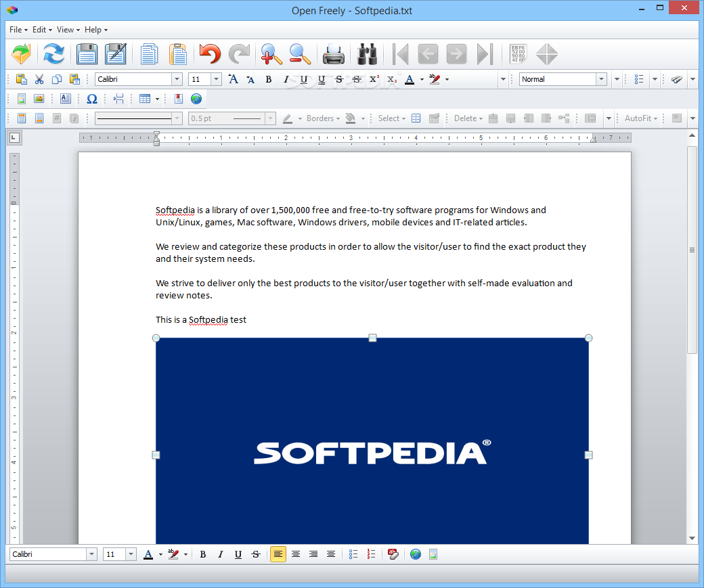Open a file with the folder icon
Viewport: 704px width, 588px height.
coord(21,54)
